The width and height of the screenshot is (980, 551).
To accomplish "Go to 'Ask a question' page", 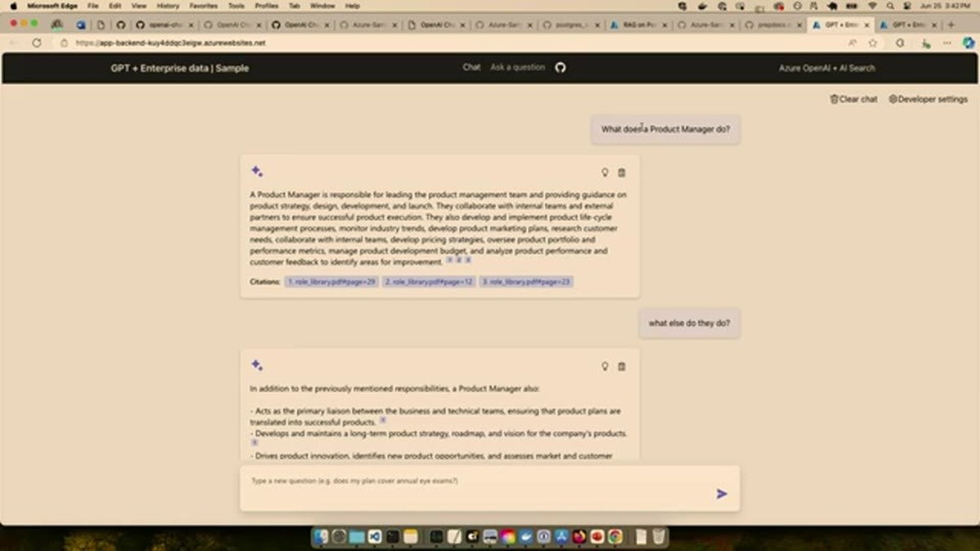I will [518, 67].
